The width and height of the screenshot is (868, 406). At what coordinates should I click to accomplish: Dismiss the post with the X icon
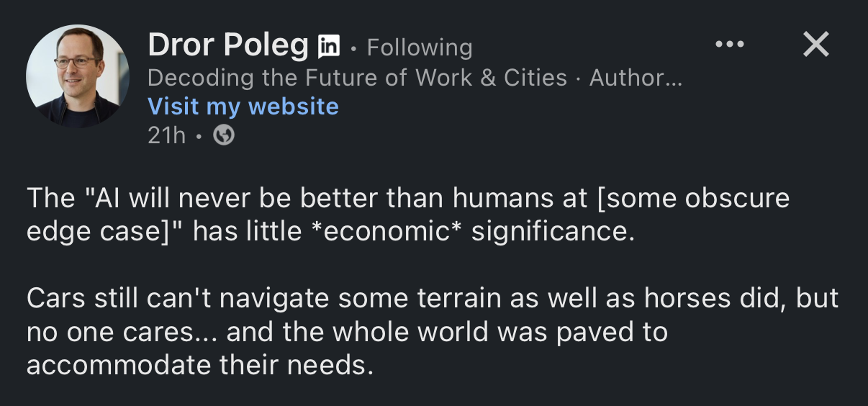815,45
